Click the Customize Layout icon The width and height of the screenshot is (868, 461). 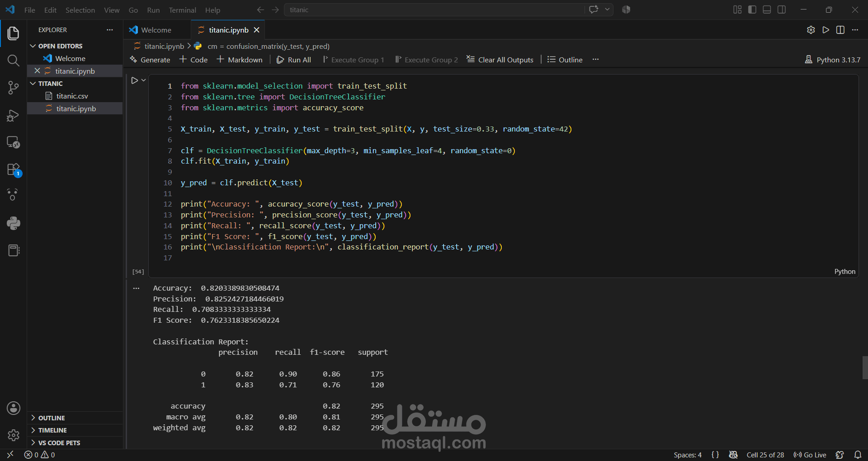[x=737, y=9]
